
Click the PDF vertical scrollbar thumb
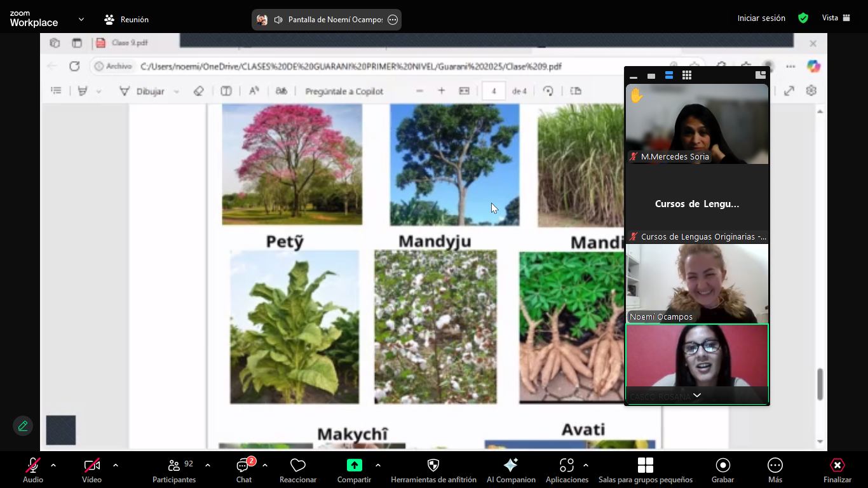(820, 384)
